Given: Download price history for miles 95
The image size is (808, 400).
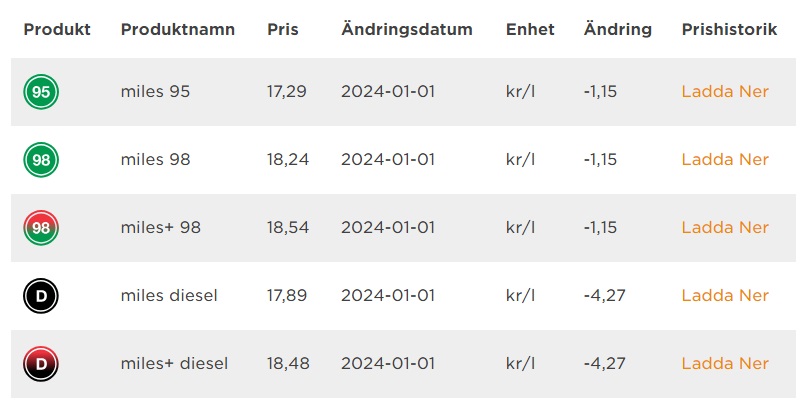Looking at the screenshot, I should tap(725, 92).
